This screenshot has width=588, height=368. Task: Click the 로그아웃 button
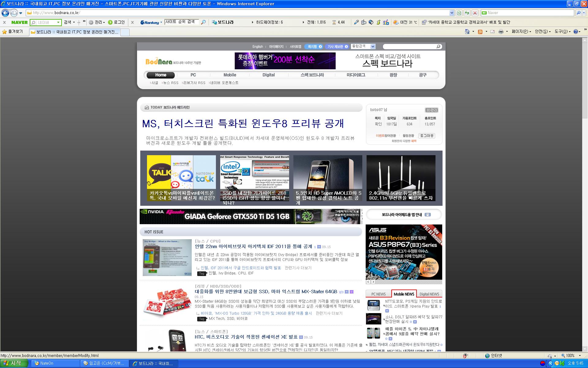pyautogui.click(x=427, y=136)
